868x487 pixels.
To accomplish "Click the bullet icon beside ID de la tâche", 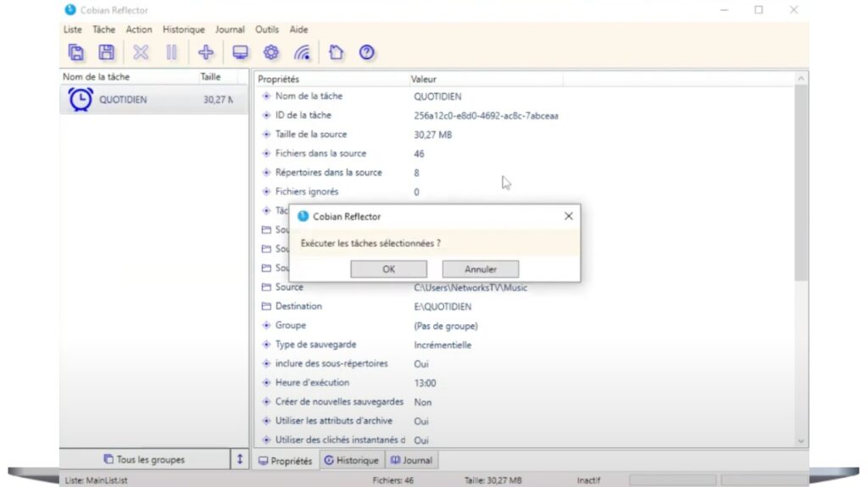I will pyautogui.click(x=266, y=115).
